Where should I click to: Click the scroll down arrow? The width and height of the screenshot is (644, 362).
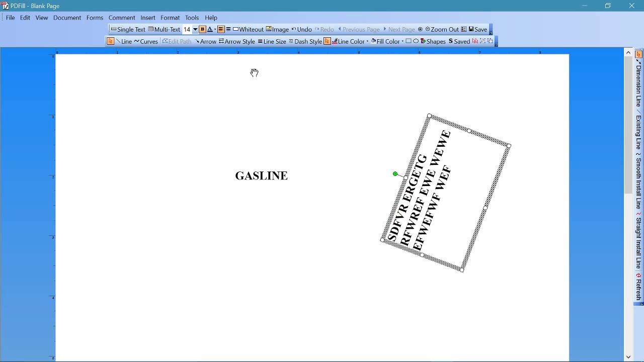(628, 357)
